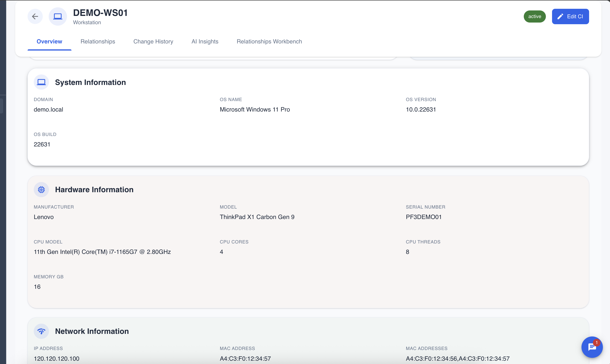Viewport: 610px width, 364px height.
Task: Click the serial number PF3DEMO01
Action: (424, 217)
